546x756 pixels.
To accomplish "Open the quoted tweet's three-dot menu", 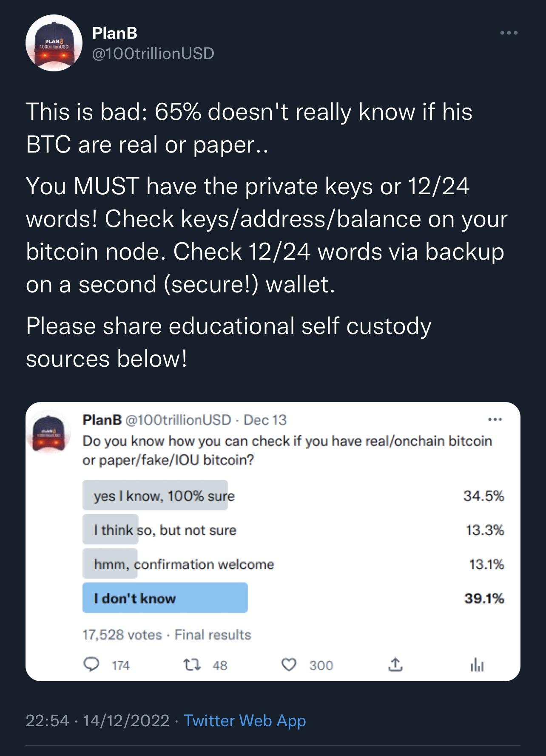I will (x=495, y=420).
